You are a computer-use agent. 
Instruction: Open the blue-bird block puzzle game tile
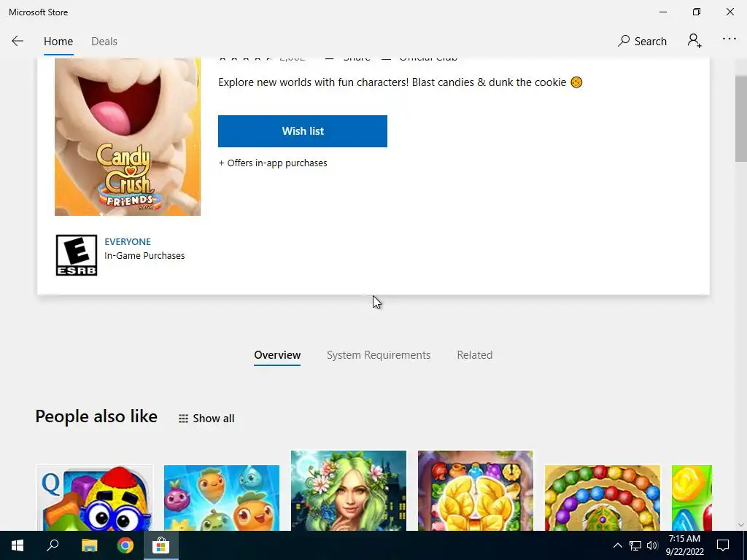click(95, 497)
